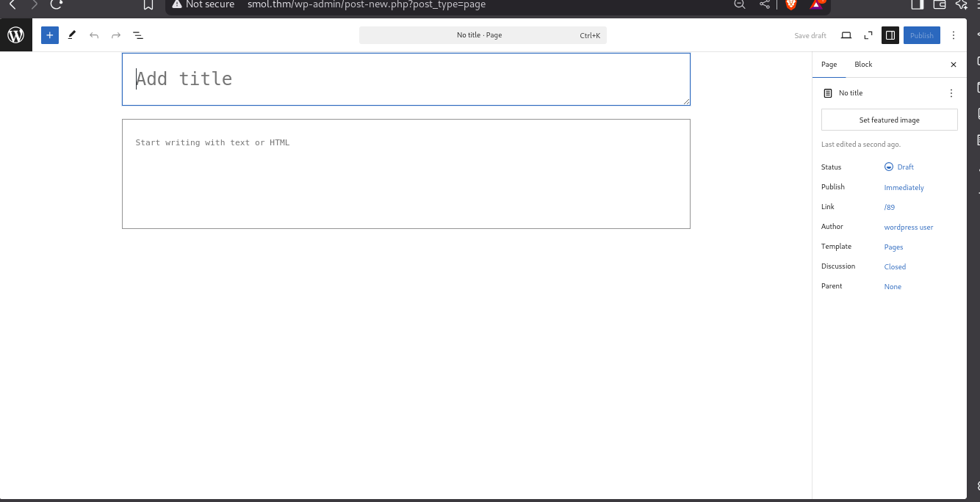Image resolution: width=980 pixels, height=502 pixels.
Task: Toggle fullscreen editor view icon
Action: (868, 35)
